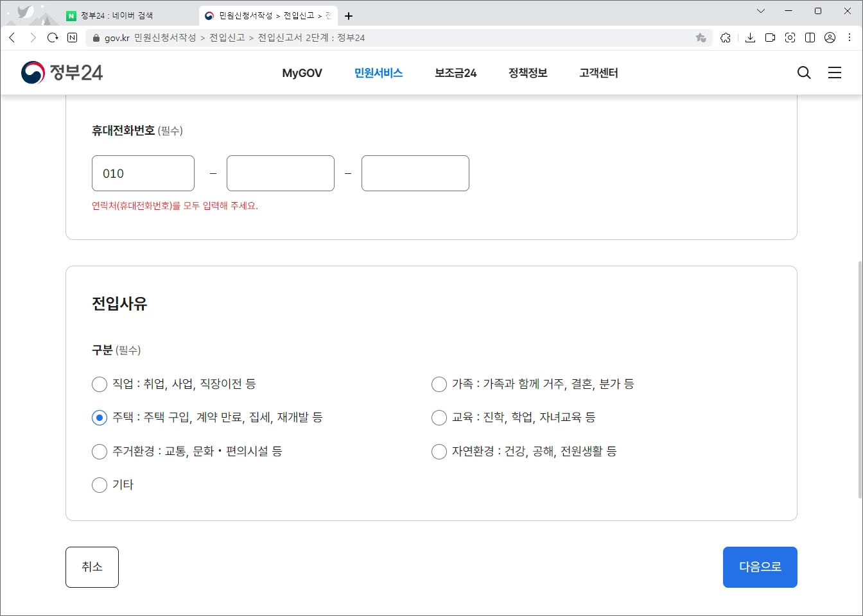Viewport: 863px width, 616px height.
Task: Open a new tab with the plus button
Action: coord(348,15)
